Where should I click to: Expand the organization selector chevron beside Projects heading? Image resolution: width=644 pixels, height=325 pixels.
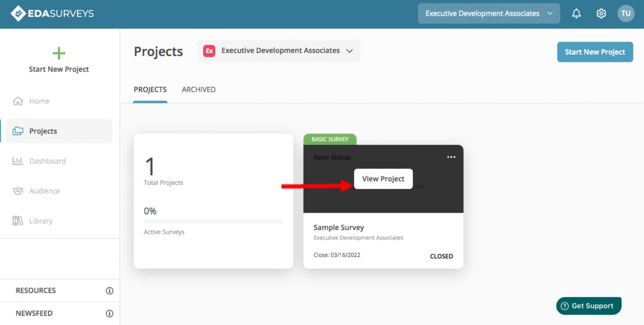tap(349, 51)
